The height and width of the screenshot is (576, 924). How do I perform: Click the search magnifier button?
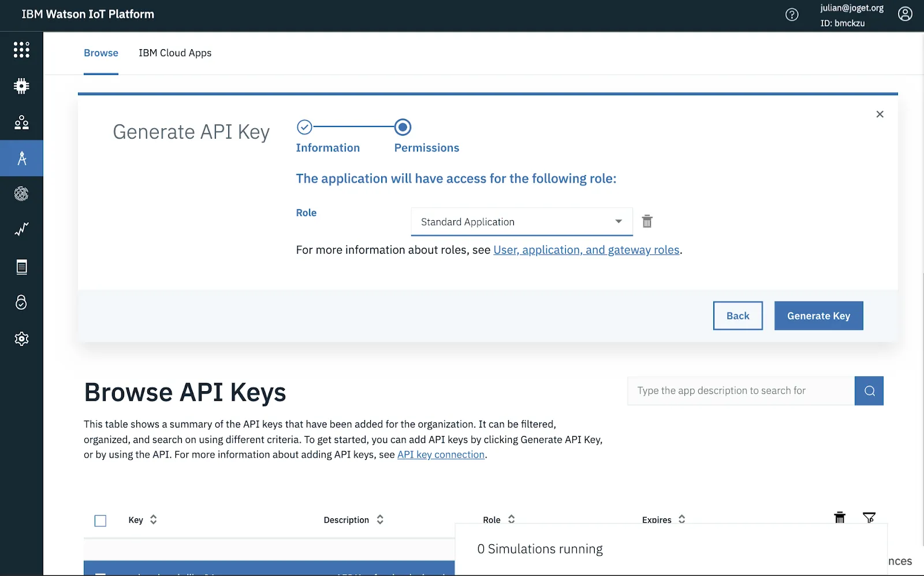pos(869,391)
